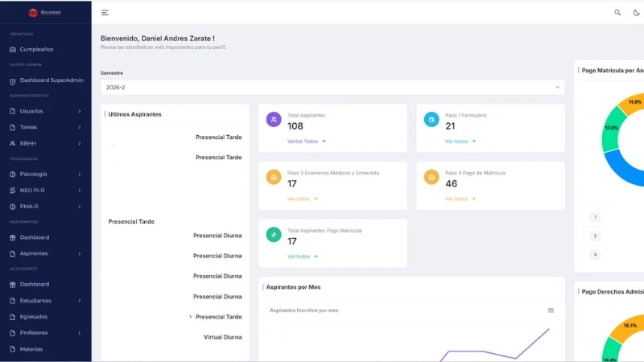Select Egresados in the sidebar
This screenshot has height=362, width=644.
35,316
